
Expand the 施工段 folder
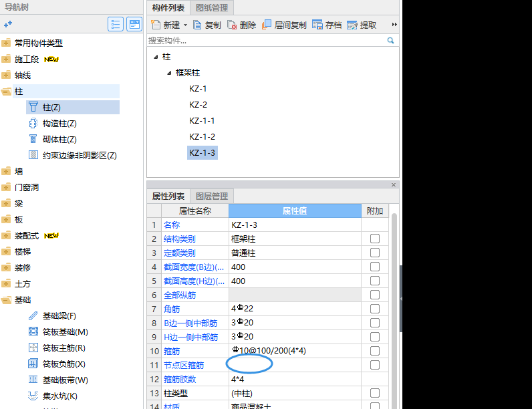(x=6, y=59)
